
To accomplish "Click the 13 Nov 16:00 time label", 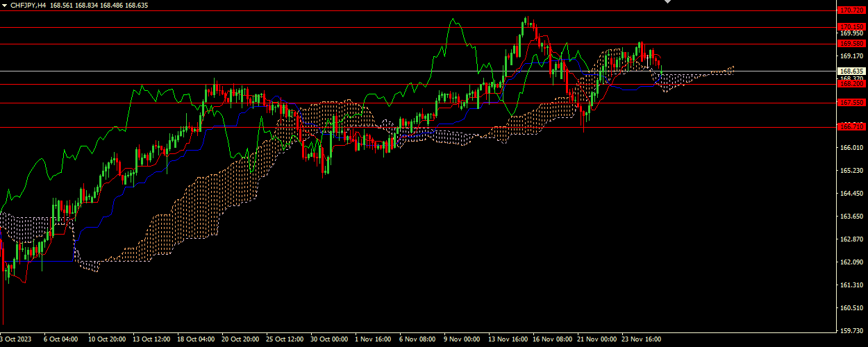I will click(x=507, y=340).
